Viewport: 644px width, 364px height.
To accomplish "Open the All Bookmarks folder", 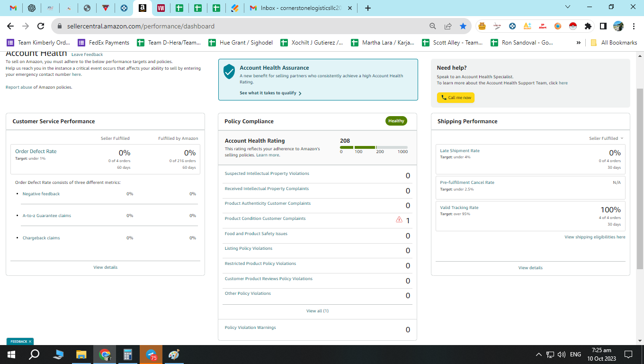I will coord(614,43).
